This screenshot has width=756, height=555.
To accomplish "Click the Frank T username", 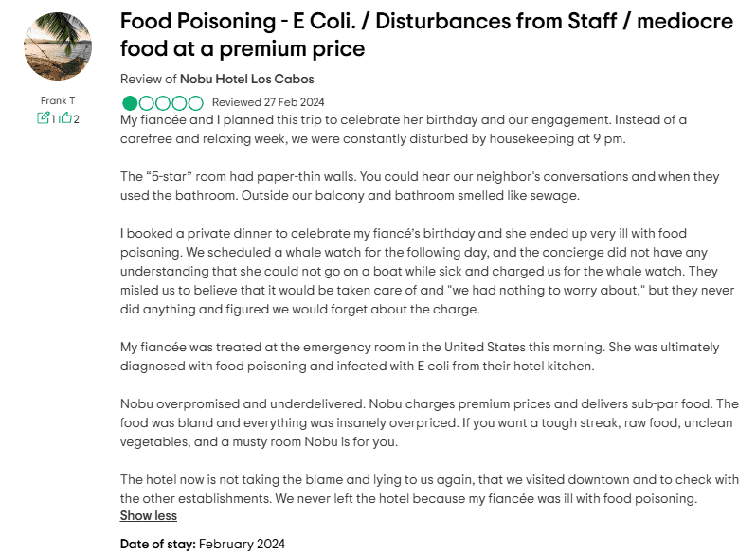I will tap(57, 100).
